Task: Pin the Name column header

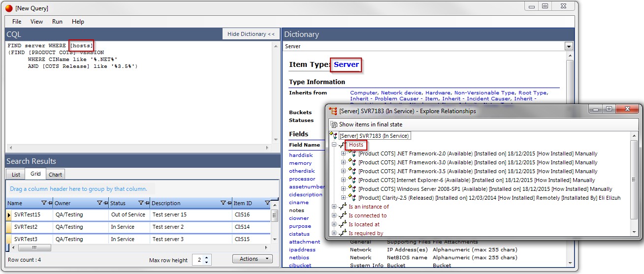Action: click(x=50, y=203)
